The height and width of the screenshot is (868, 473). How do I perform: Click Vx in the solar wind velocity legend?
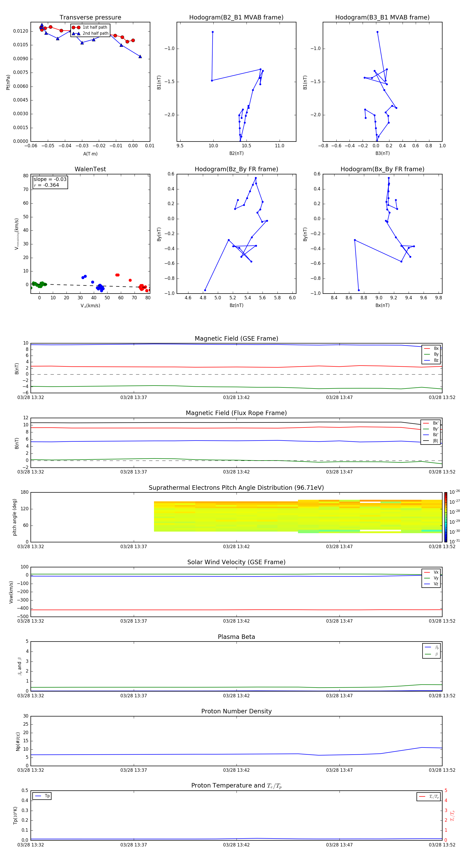point(431,572)
